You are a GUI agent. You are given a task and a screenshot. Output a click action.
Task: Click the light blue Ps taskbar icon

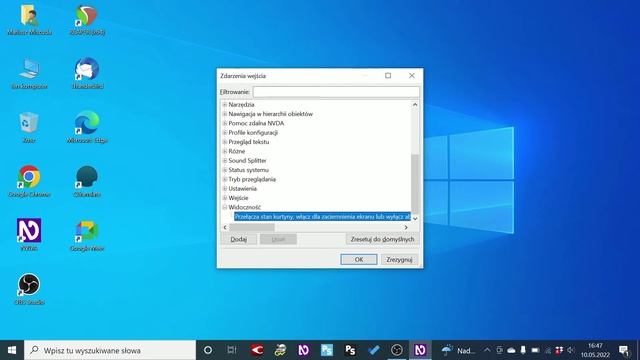tap(327, 350)
